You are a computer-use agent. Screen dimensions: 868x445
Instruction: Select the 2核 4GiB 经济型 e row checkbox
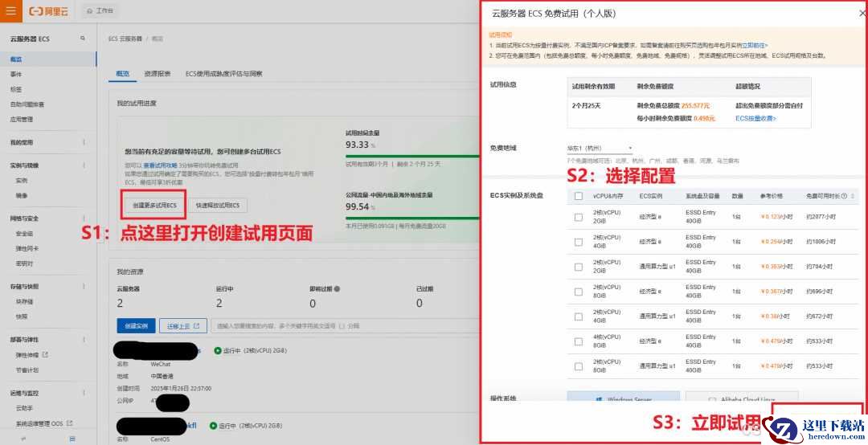(x=579, y=242)
